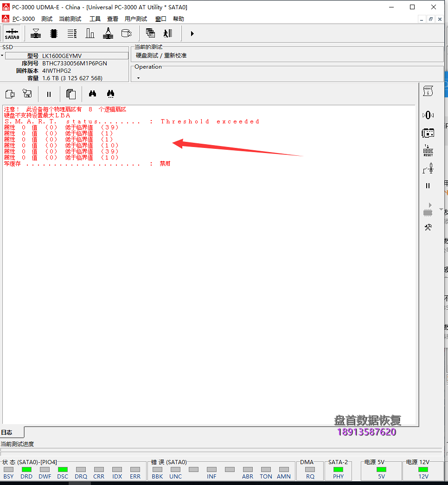Expand the Operation dropdown arrow

138,78
